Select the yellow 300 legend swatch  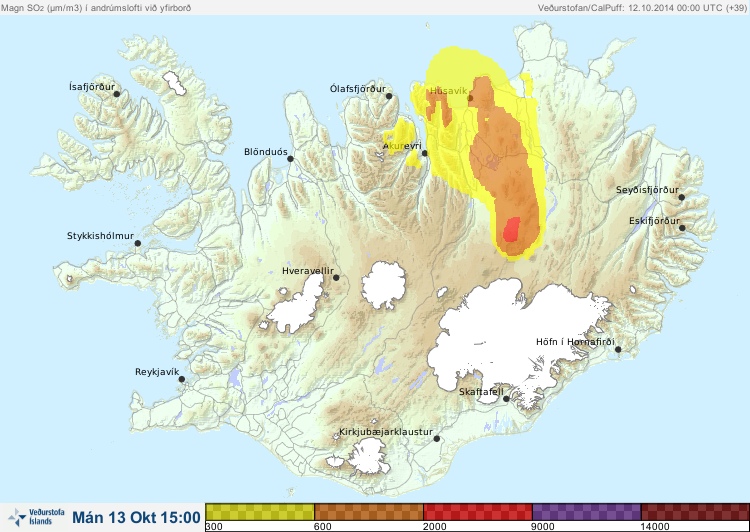click(260, 512)
